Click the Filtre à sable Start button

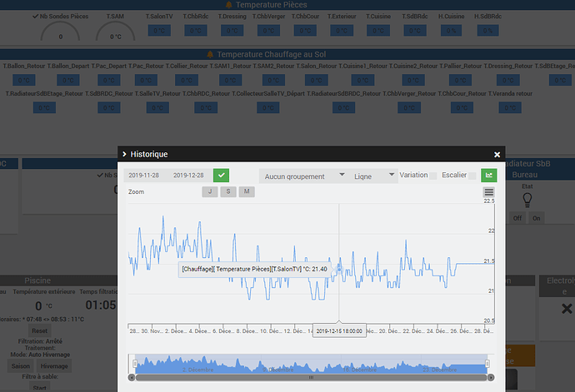click(x=40, y=388)
